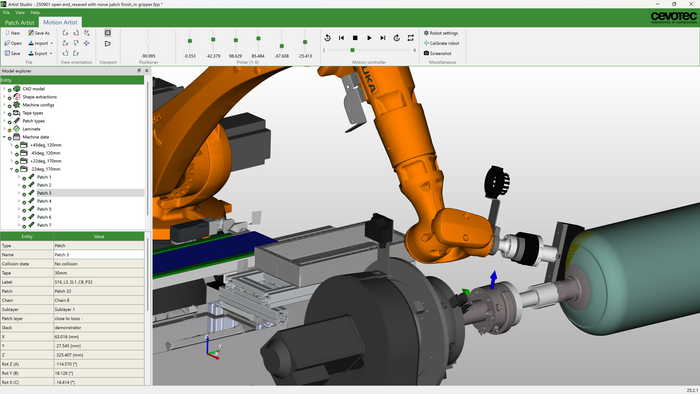Image resolution: width=700 pixels, height=394 pixels.
Task: Start Calibrate robot
Action: [x=442, y=43]
